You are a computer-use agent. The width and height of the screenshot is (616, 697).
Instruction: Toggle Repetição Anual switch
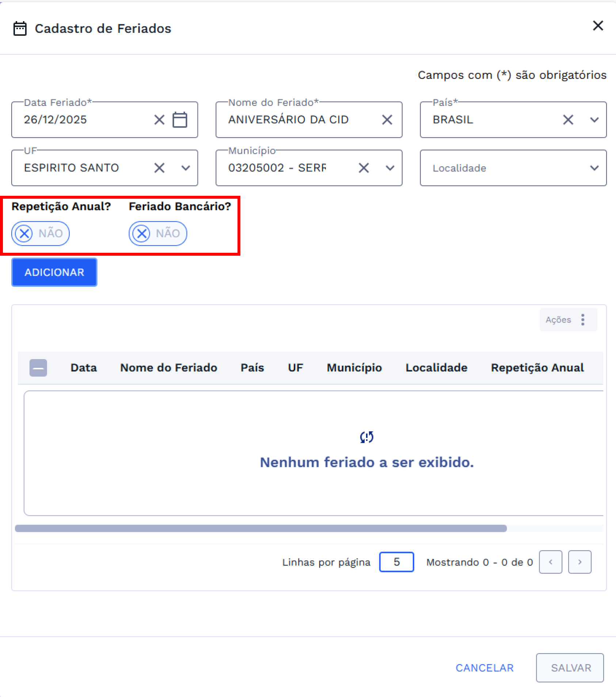click(41, 233)
